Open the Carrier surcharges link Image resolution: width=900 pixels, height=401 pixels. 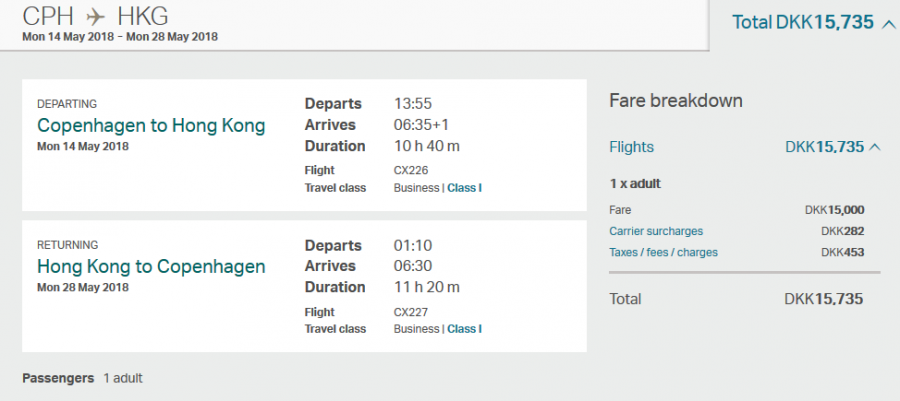656,231
